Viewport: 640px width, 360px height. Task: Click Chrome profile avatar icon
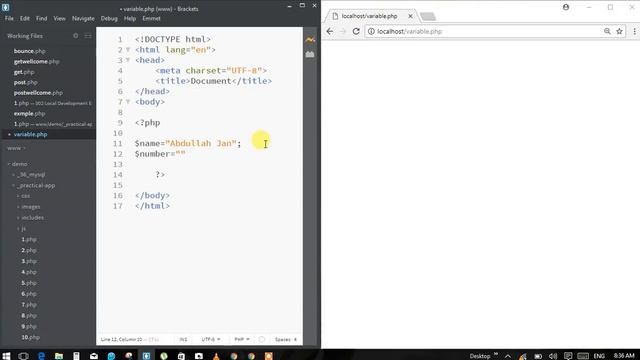566,7
